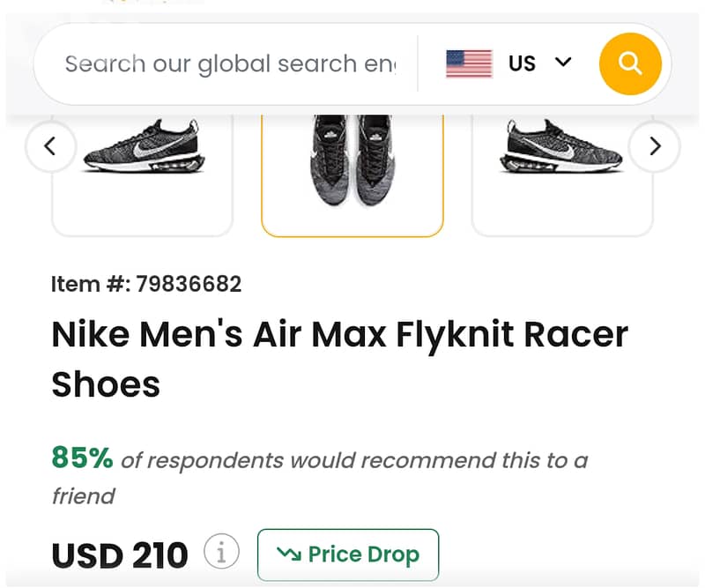This screenshot has height=588, width=705.
Task: Click the orange search magnifier button
Action: click(x=629, y=63)
